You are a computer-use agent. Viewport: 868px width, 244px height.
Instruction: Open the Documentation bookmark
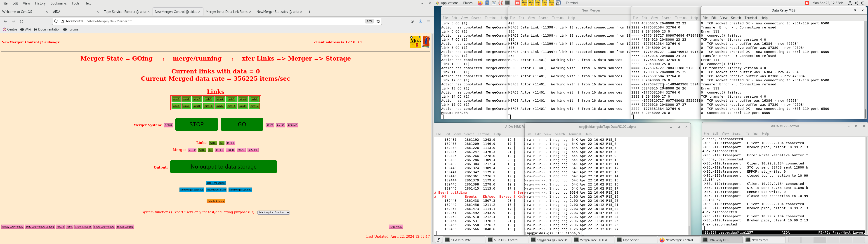pyautogui.click(x=47, y=29)
